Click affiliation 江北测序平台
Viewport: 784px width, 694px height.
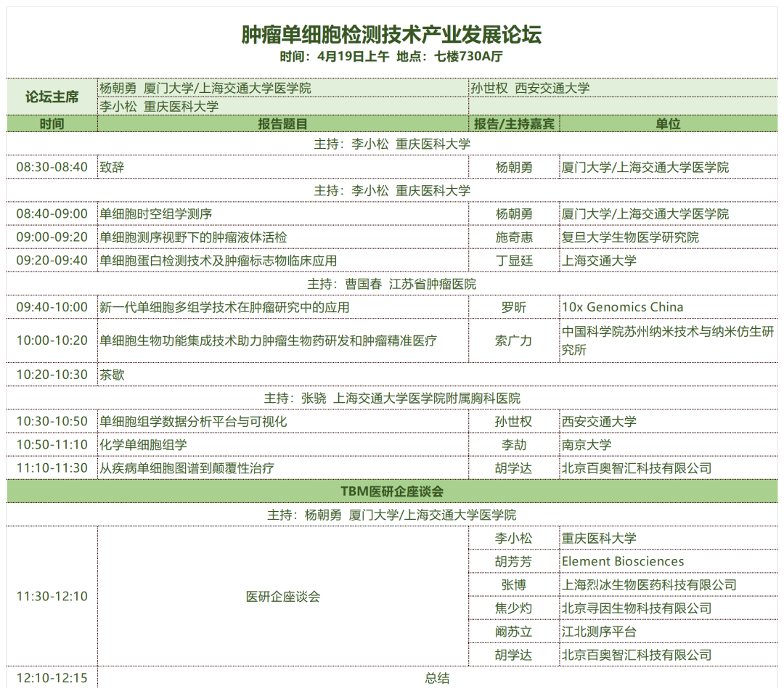[x=598, y=632]
